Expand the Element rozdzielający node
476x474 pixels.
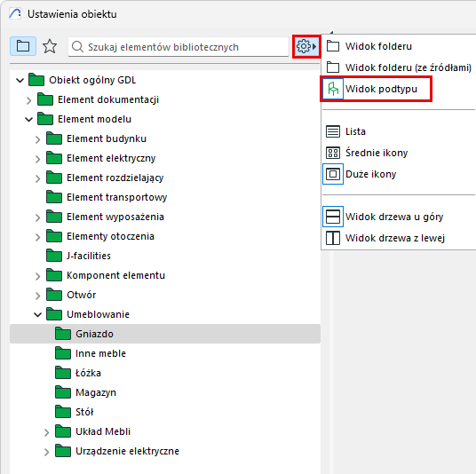(x=37, y=178)
